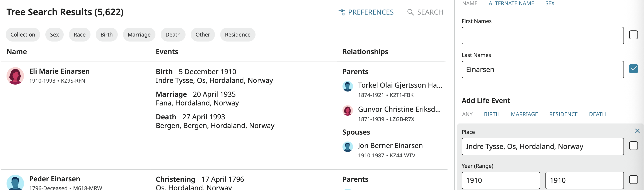
Task: Open Eli Marie Einarsen's record
Action: point(59,71)
